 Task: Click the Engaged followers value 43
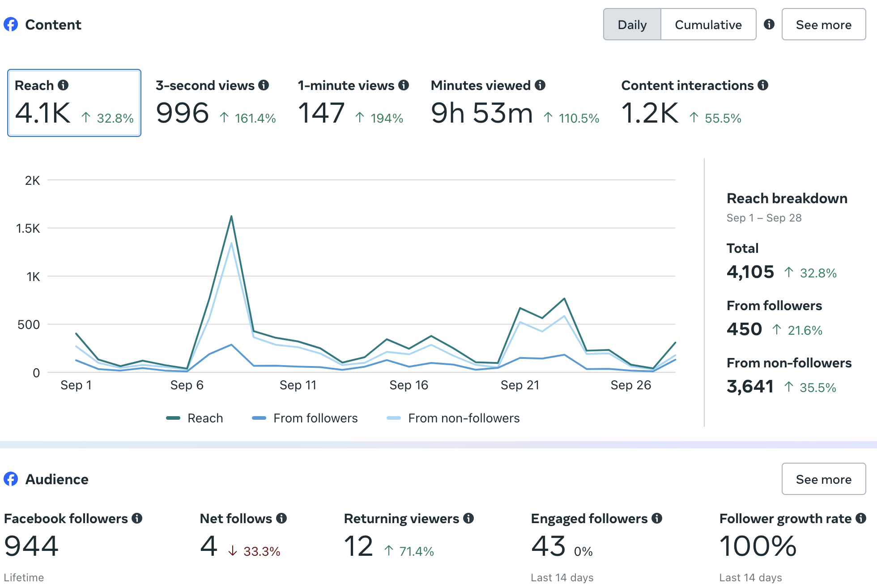548,546
